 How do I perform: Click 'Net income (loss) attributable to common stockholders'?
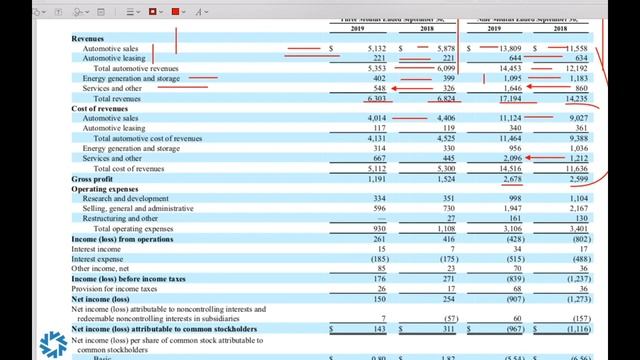coord(164,329)
